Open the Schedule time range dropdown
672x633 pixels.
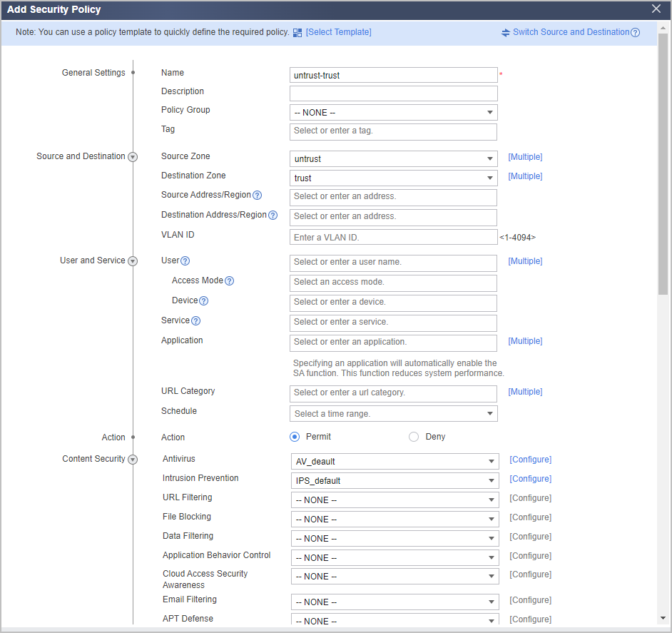pyautogui.click(x=394, y=413)
